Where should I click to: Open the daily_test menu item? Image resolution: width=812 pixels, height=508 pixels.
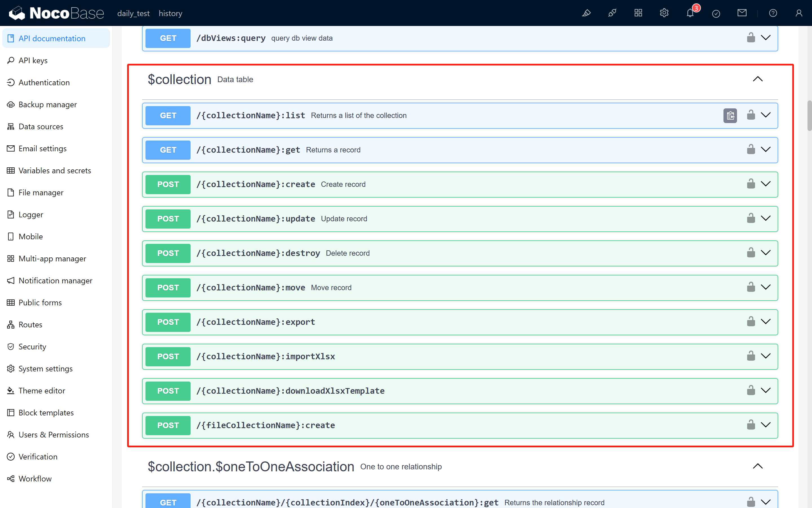tap(133, 13)
